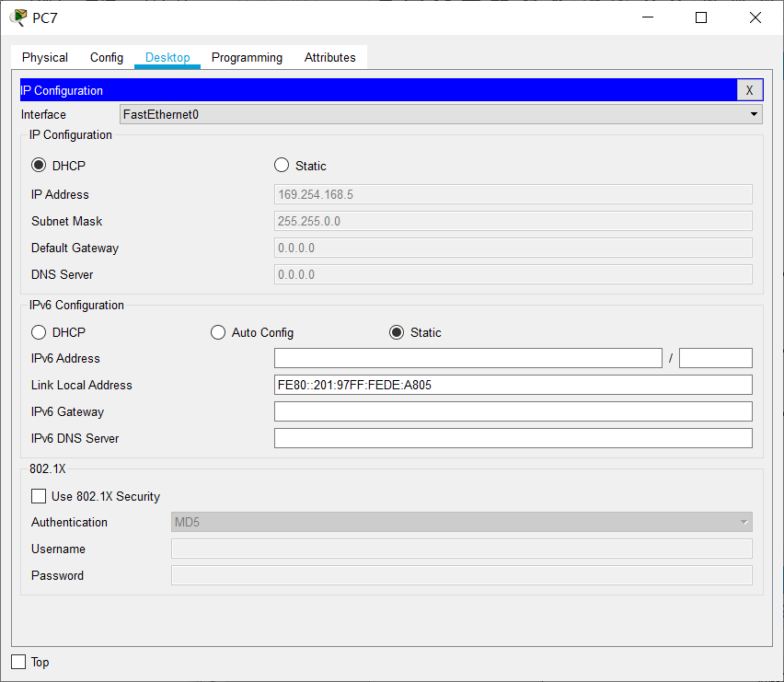Open the MD5 Authentication dropdown

462,522
